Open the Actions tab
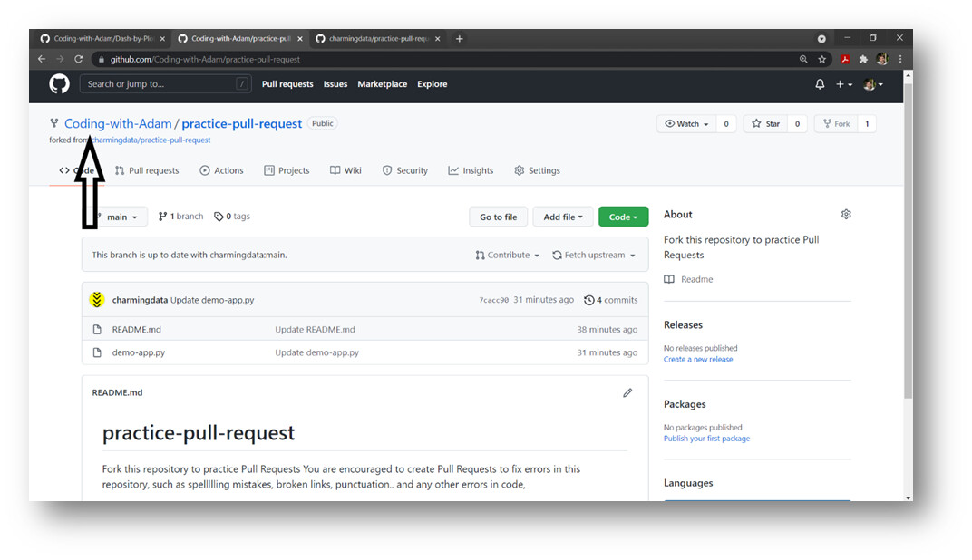Image resolution: width=972 pixels, height=560 pixels. 222,170
